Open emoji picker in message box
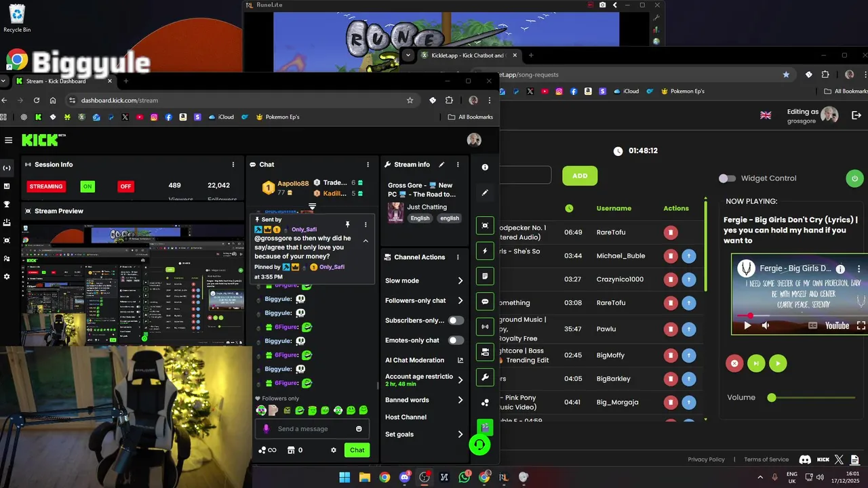The height and width of the screenshot is (488, 868). [359, 428]
